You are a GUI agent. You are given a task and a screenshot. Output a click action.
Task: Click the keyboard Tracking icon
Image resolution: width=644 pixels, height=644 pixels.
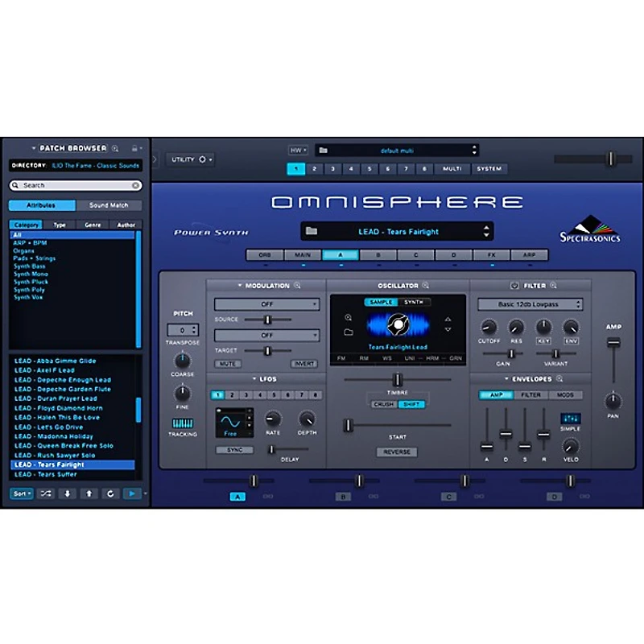pyautogui.click(x=183, y=423)
